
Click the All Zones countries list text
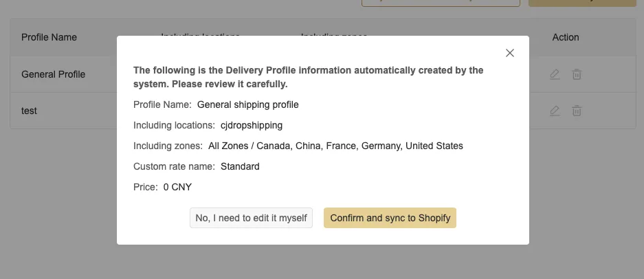click(335, 146)
